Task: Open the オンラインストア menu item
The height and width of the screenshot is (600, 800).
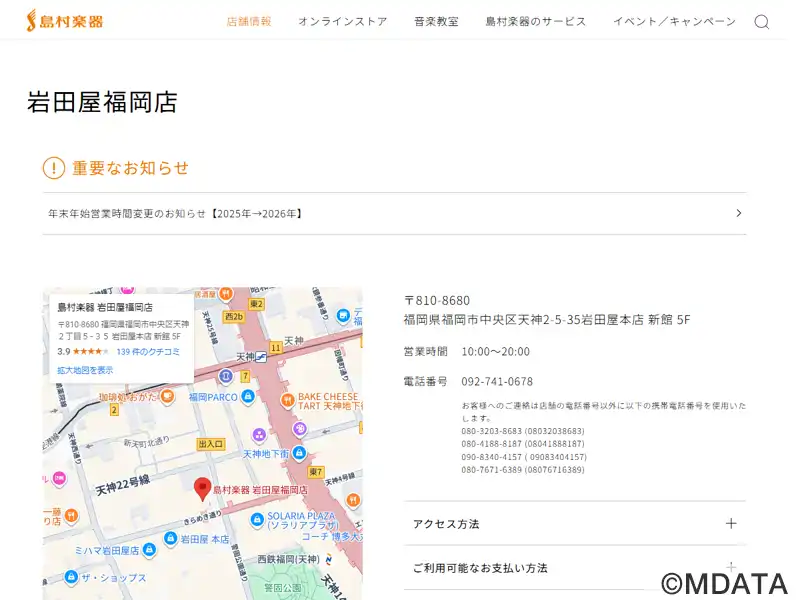Action: pyautogui.click(x=342, y=21)
